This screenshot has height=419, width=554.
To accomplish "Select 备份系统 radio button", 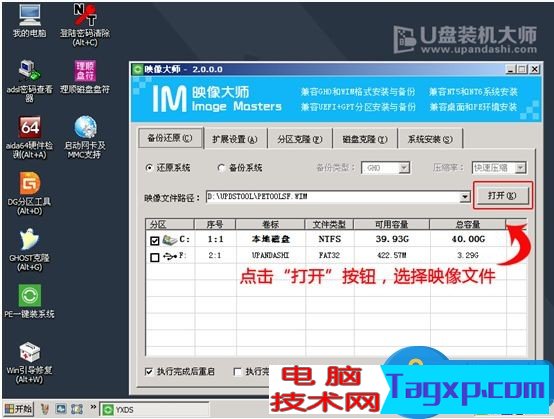I will (x=221, y=168).
